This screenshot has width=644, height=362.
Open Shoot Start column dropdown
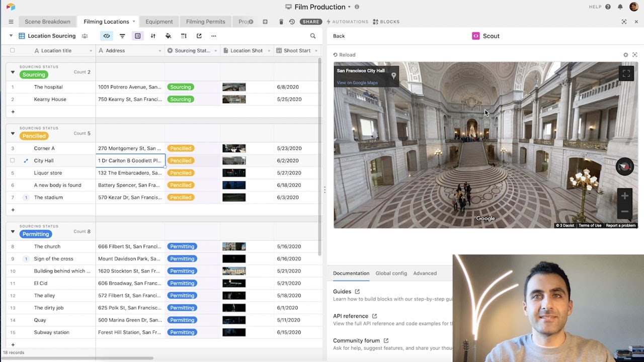click(x=316, y=51)
